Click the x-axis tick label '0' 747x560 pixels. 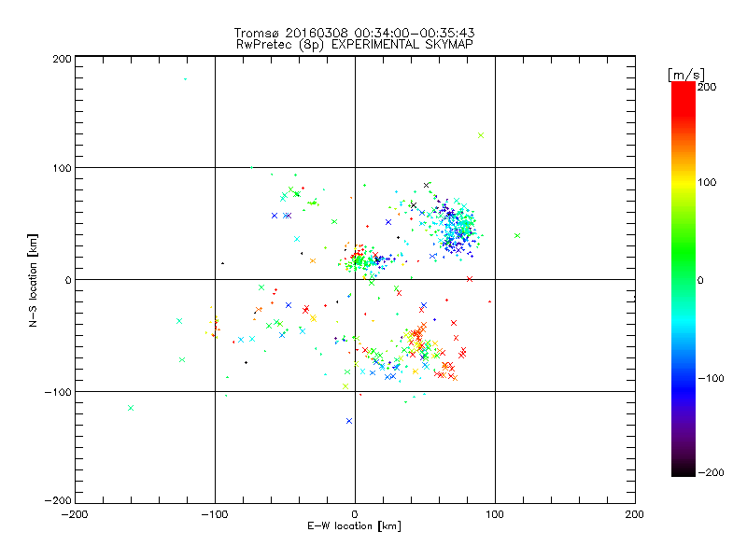point(355,514)
